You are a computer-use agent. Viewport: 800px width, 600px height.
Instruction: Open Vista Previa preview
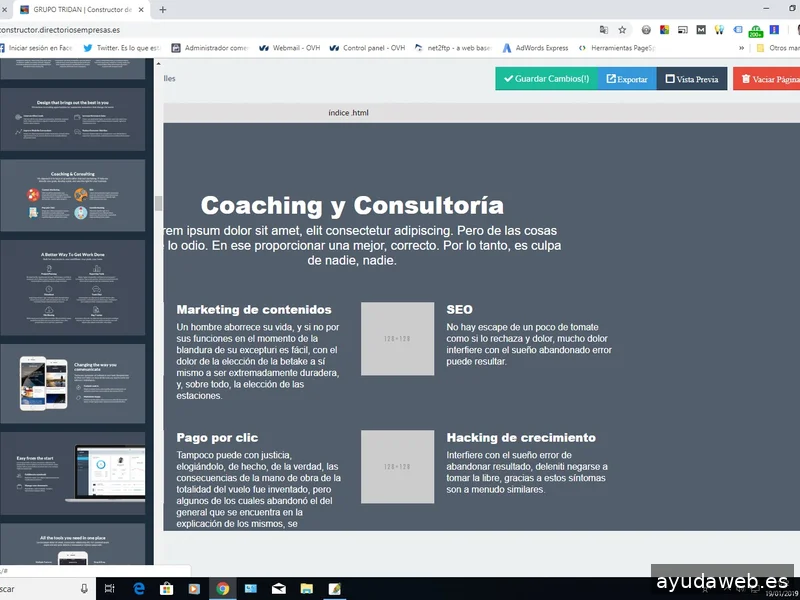692,79
